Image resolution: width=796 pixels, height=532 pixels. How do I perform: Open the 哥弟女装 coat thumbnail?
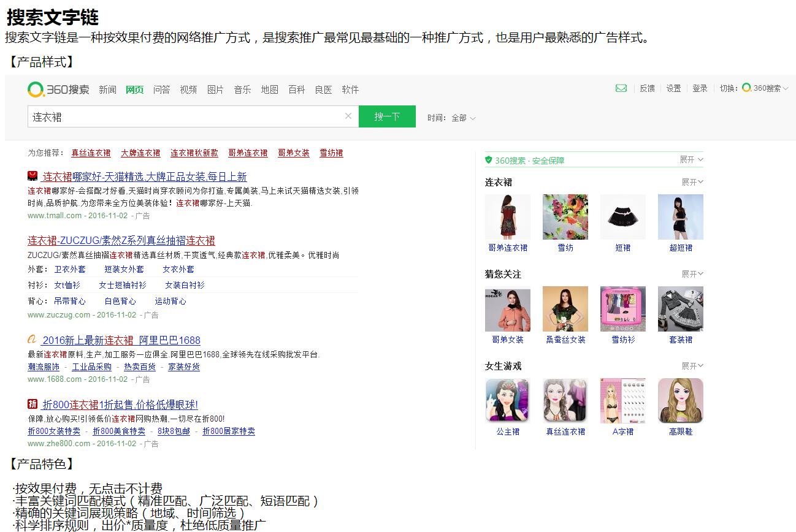coord(508,309)
